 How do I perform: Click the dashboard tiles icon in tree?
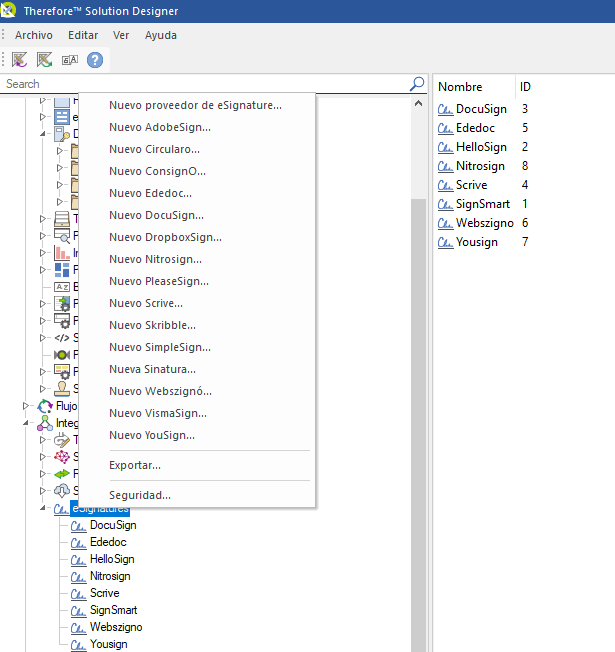pyautogui.click(x=62, y=270)
